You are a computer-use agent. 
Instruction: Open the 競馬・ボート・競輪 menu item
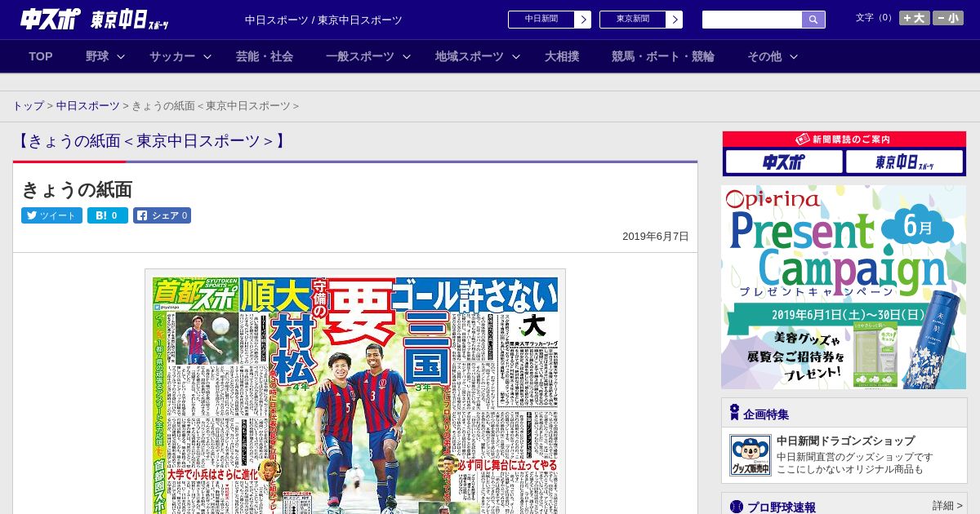(x=663, y=56)
